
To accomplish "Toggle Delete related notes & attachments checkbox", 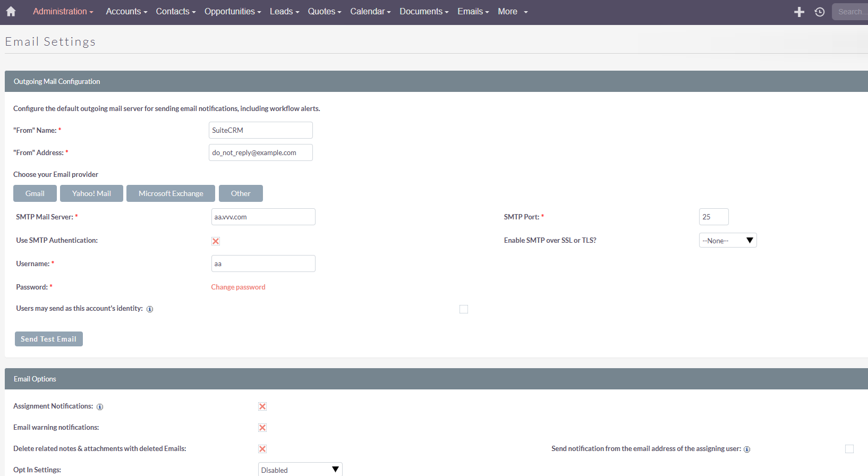I will tap(262, 449).
